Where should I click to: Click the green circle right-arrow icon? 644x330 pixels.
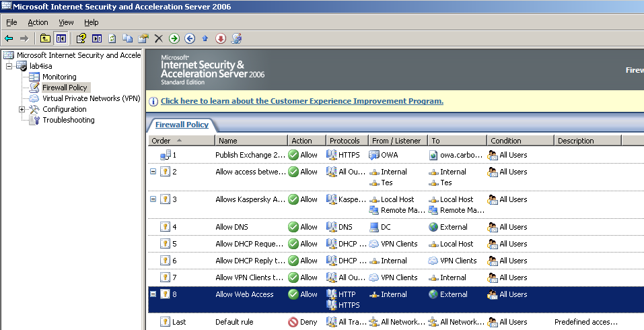pyautogui.click(x=174, y=38)
